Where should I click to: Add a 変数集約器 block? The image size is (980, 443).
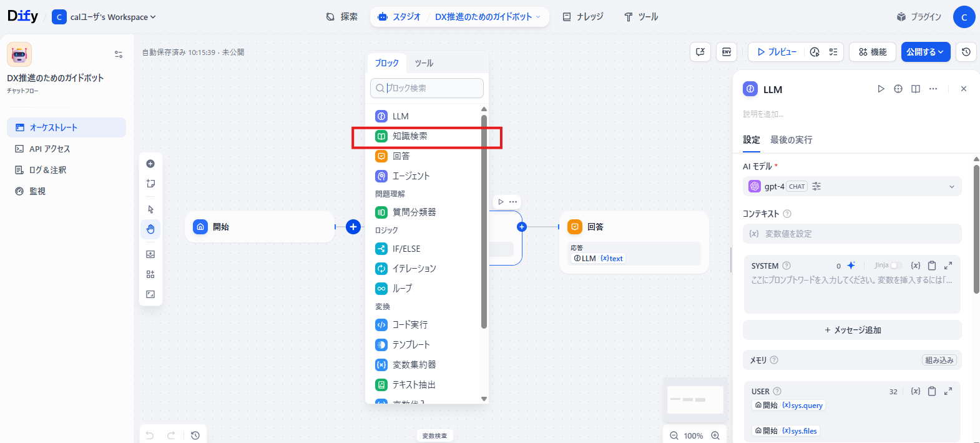(x=426, y=365)
